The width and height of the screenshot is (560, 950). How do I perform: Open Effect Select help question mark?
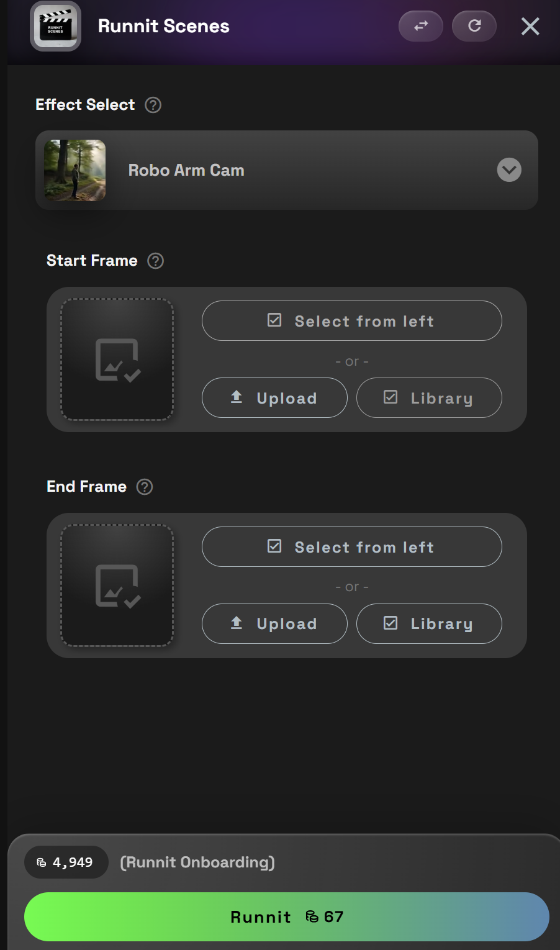click(x=153, y=105)
